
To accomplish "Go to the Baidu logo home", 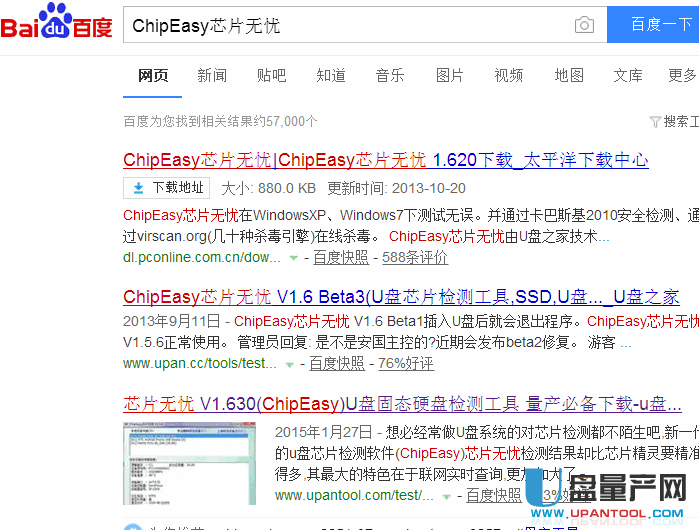I will pyautogui.click(x=56, y=21).
